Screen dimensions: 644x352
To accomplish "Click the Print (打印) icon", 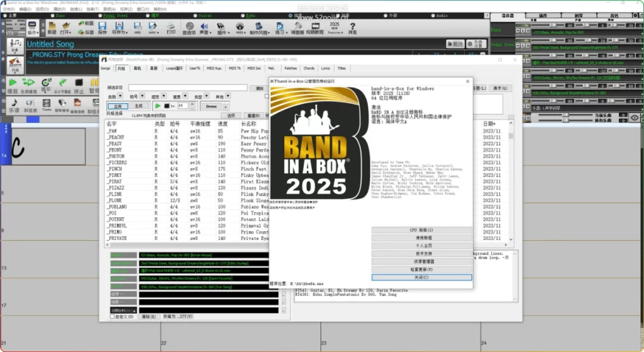I will coord(170,26).
